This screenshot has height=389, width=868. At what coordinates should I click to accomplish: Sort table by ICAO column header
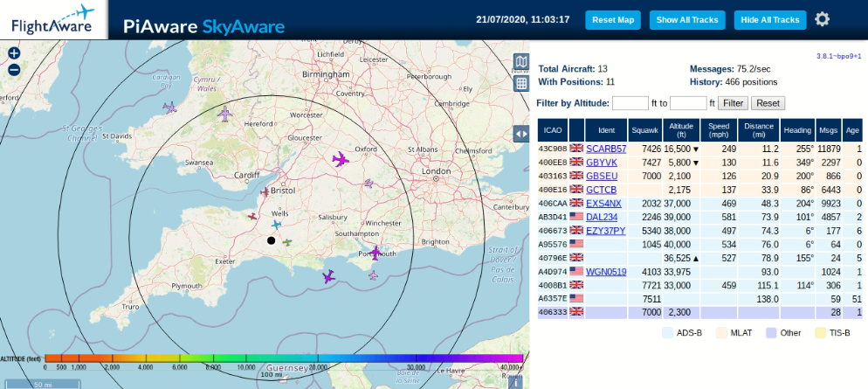(553, 130)
